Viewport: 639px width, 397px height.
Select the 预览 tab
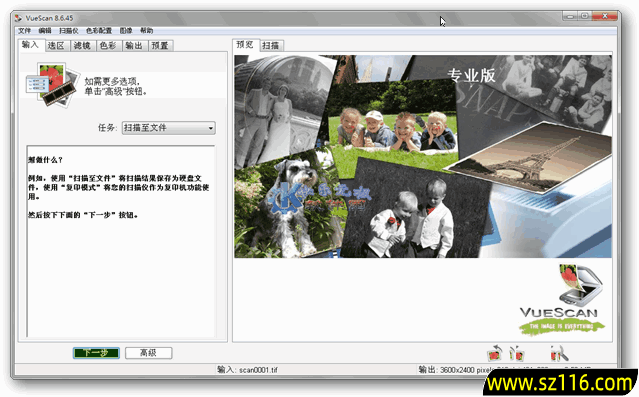click(x=245, y=45)
